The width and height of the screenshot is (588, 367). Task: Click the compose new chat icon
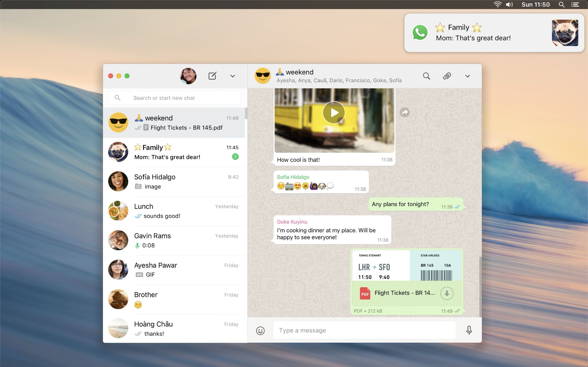click(x=212, y=76)
